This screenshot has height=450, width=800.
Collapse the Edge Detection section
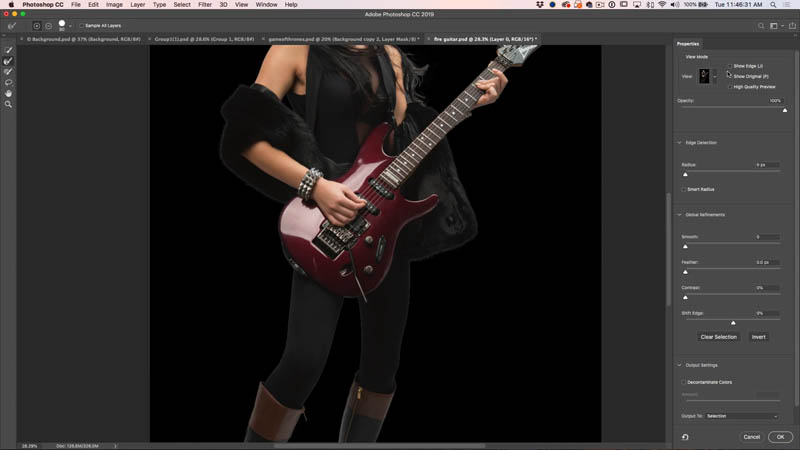680,143
